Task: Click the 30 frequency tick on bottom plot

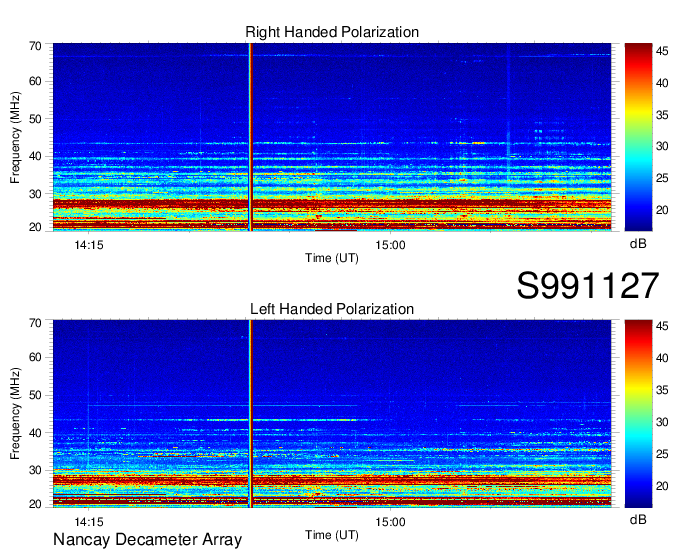Action: pyautogui.click(x=35, y=470)
